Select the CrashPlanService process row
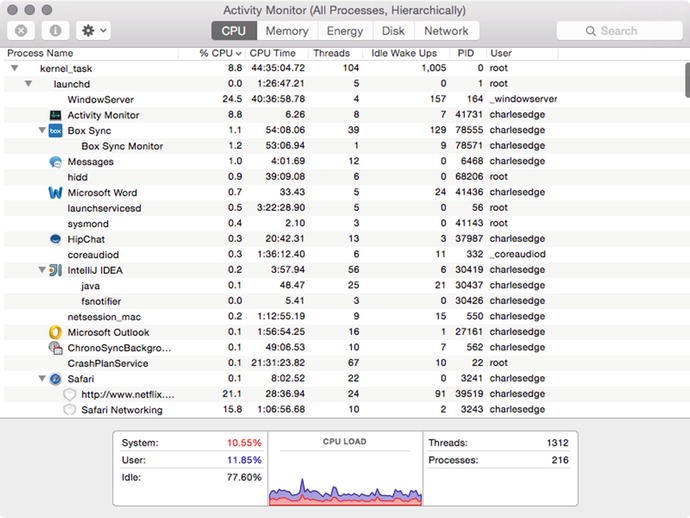 point(343,363)
